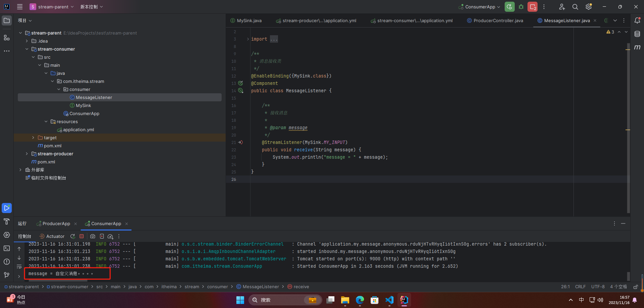The width and height of the screenshot is (644, 308).
Task: Take thread dump camera icon
Action: point(93,236)
